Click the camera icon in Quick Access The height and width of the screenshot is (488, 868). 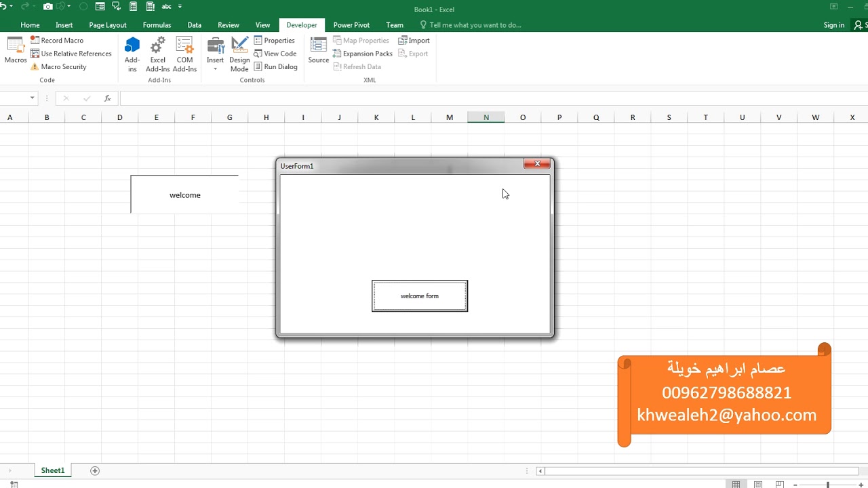[48, 6]
